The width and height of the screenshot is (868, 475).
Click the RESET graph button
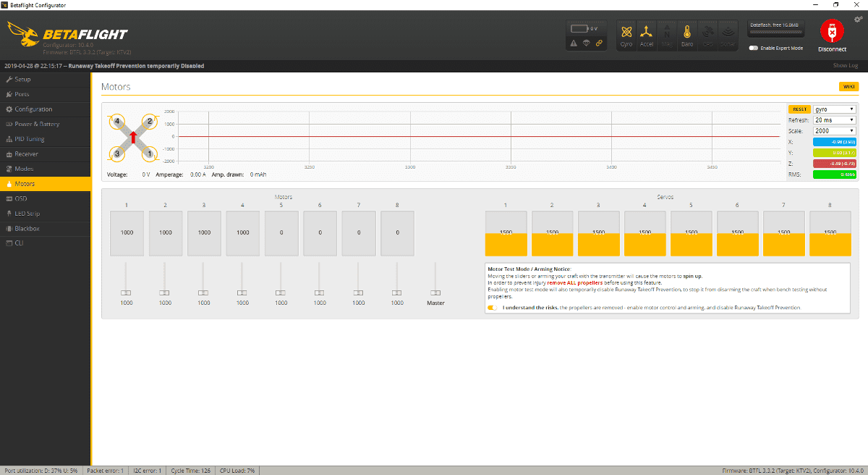(799, 109)
